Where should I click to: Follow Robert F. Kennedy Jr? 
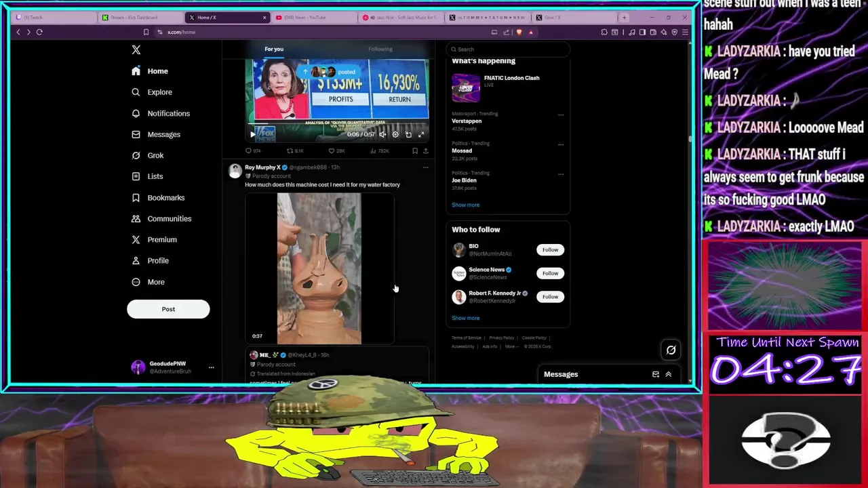tap(550, 296)
